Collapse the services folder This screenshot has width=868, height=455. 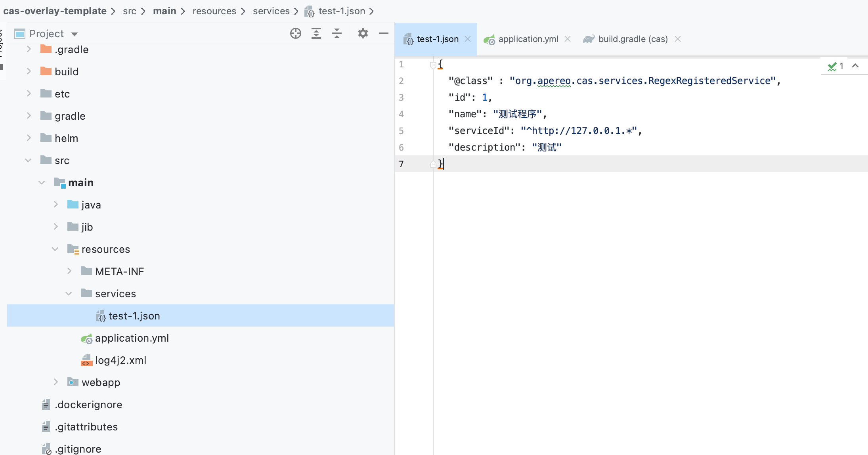(69, 294)
